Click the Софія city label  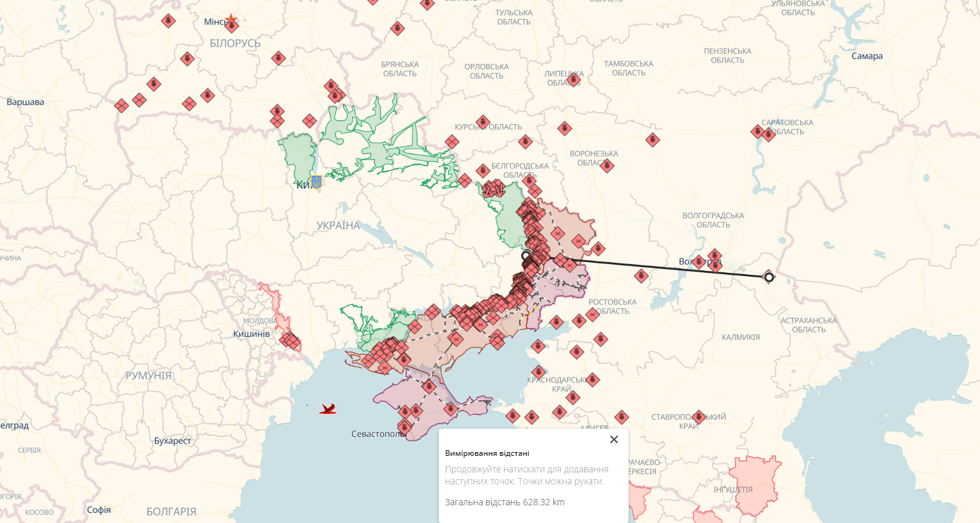click(99, 510)
